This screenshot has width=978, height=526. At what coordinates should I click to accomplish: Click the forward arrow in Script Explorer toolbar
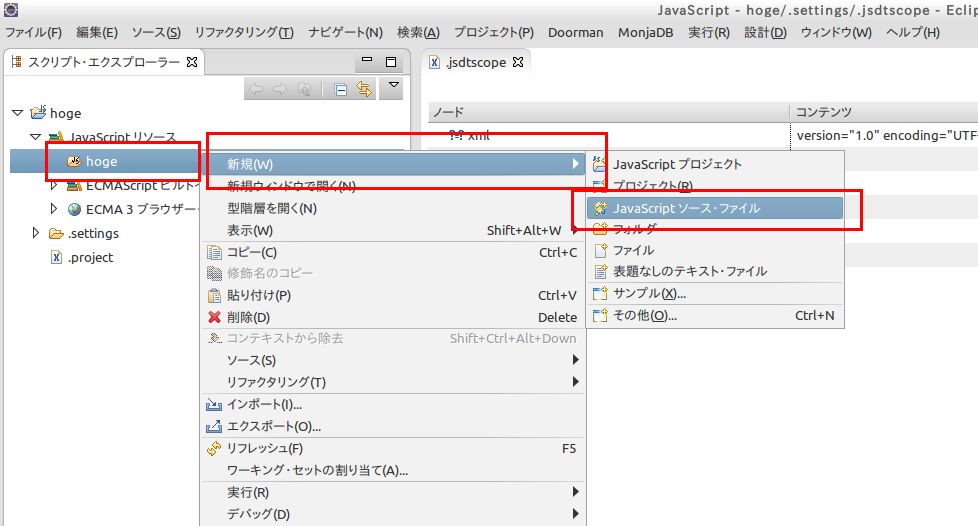coord(280,89)
